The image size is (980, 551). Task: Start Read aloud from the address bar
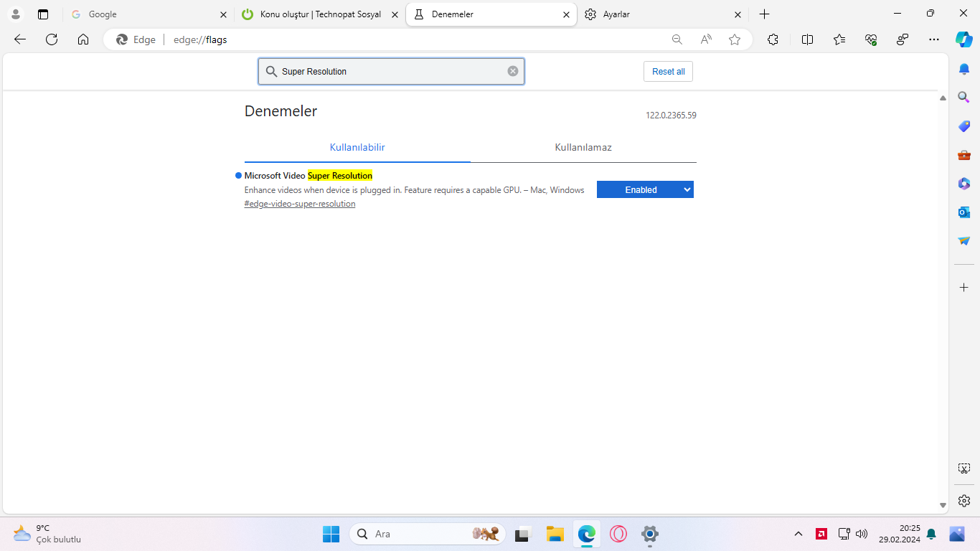pos(706,39)
